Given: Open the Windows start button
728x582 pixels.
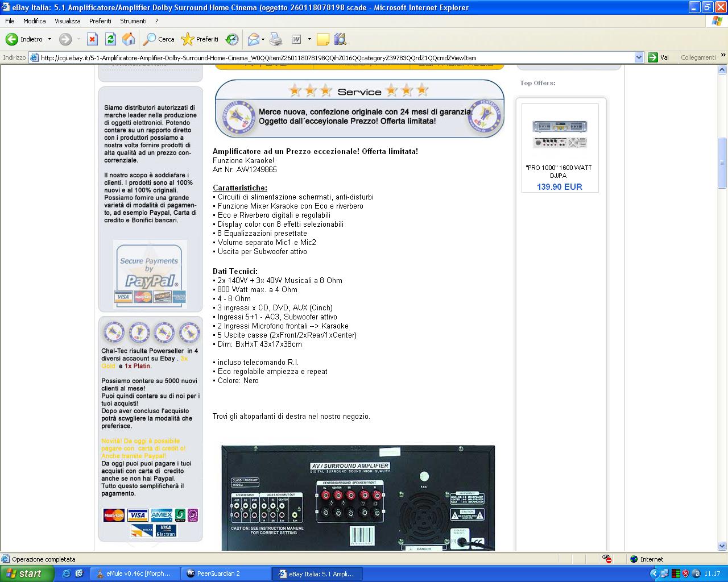Looking at the screenshot, I should pyautogui.click(x=27, y=573).
